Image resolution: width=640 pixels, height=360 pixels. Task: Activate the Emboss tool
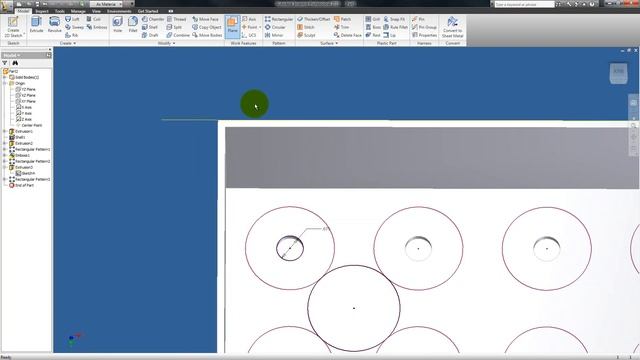pos(97,27)
